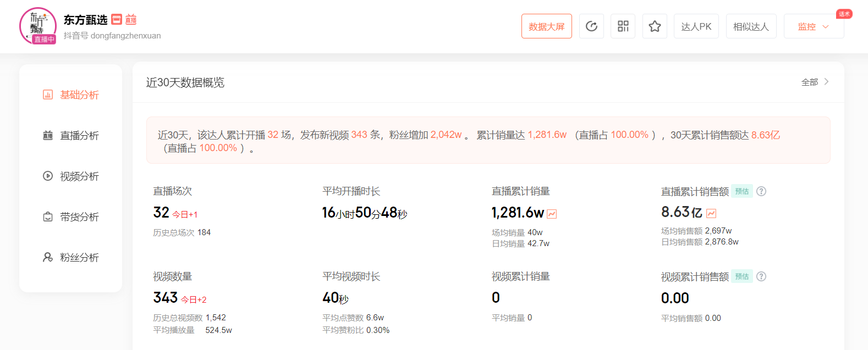868x350 pixels.
Task: Open the 东方甄选 profile avatar
Action: tap(37, 26)
